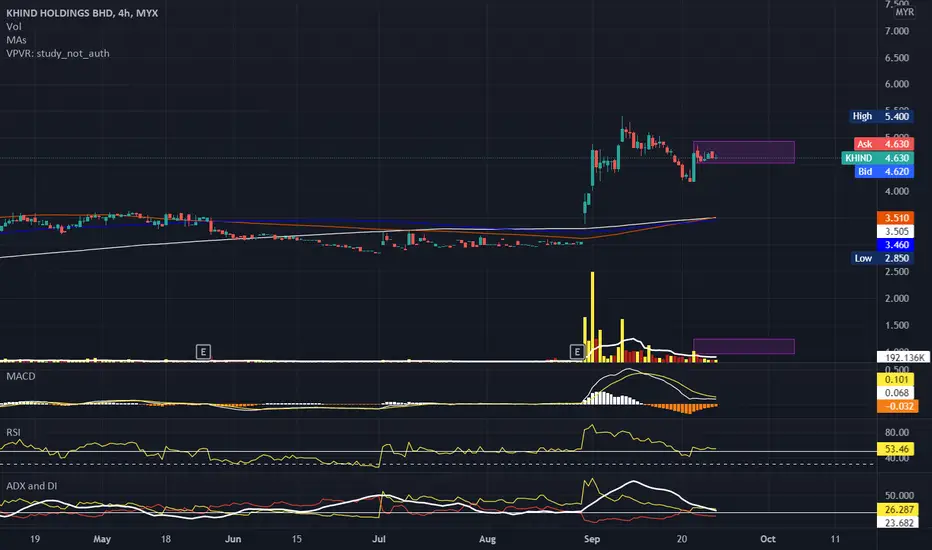This screenshot has height=550, width=932.
Task: Click the white 3.505 moving average value
Action: [896, 231]
